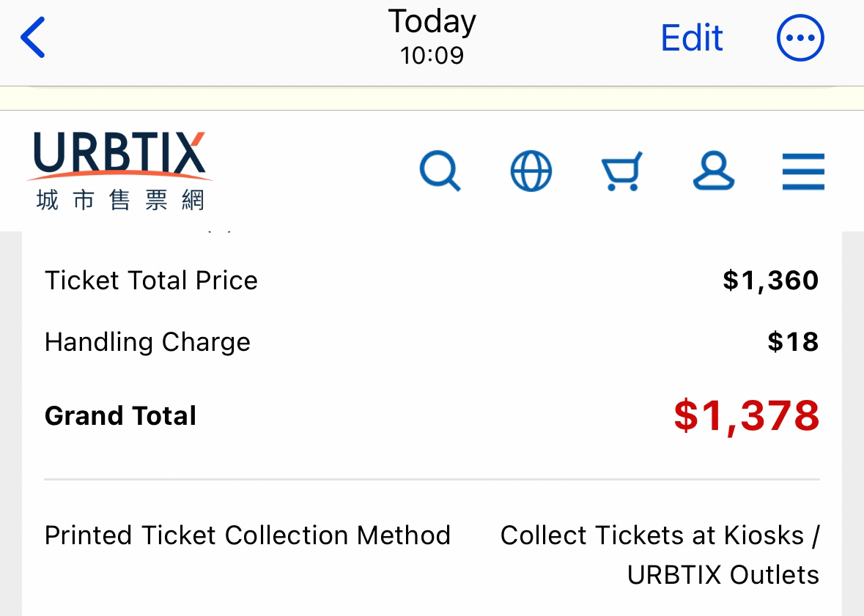
Task: Tap the $18 handling charge amount
Action: 794,341
